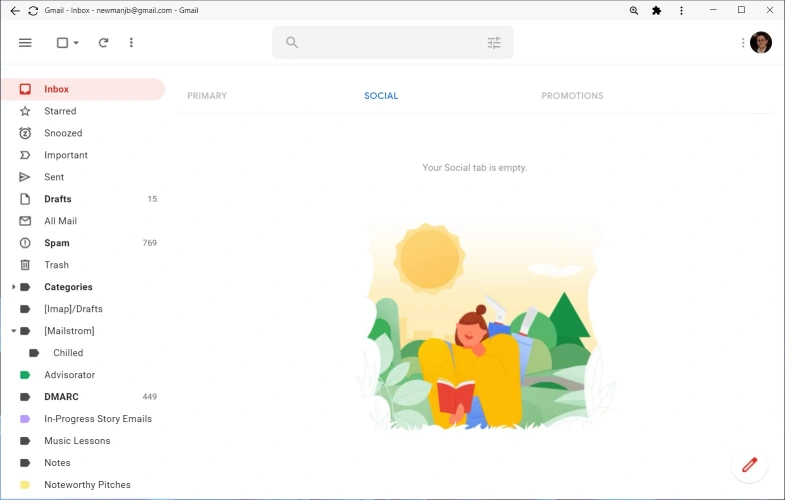
Task: Open the account profile picture
Action: click(x=761, y=42)
